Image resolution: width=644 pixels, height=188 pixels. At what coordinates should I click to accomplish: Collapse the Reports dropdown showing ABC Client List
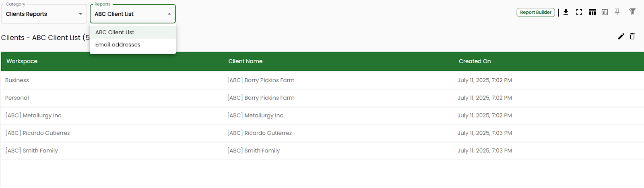(133, 14)
